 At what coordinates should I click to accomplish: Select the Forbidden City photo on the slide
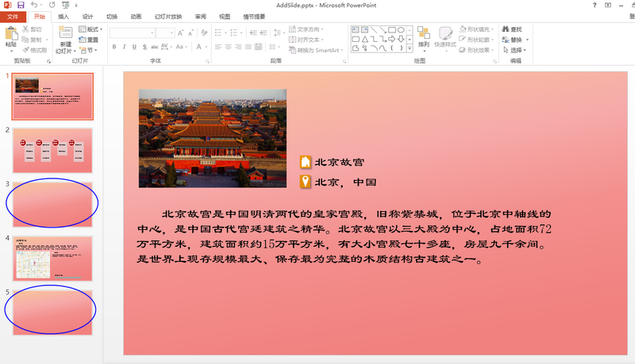click(213, 138)
